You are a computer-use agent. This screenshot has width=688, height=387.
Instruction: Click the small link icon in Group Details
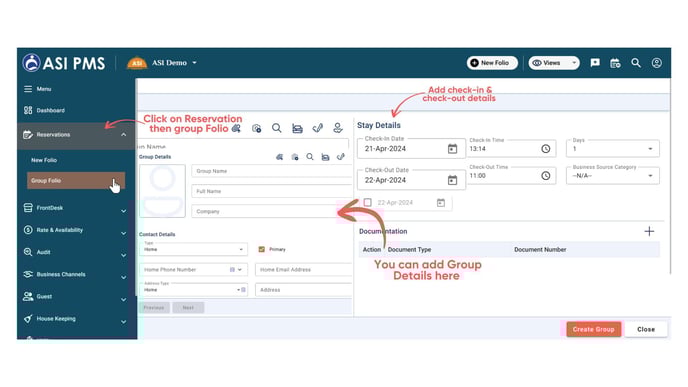click(340, 157)
